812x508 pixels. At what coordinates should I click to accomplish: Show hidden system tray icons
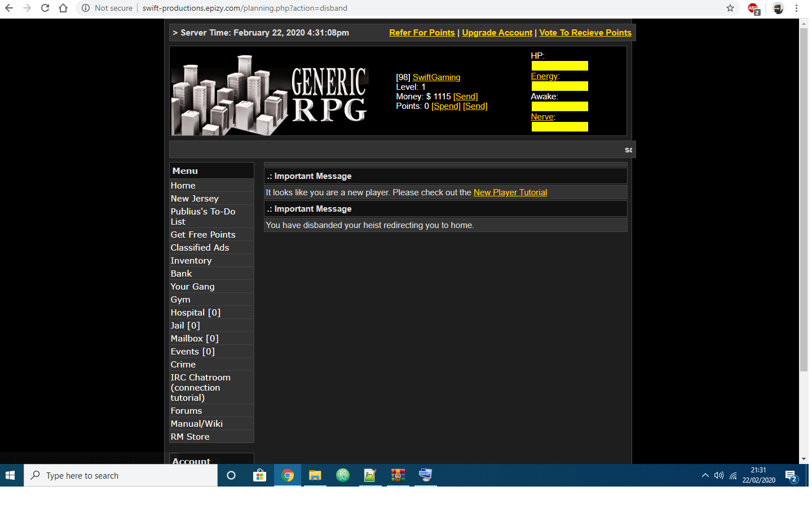[x=705, y=475]
